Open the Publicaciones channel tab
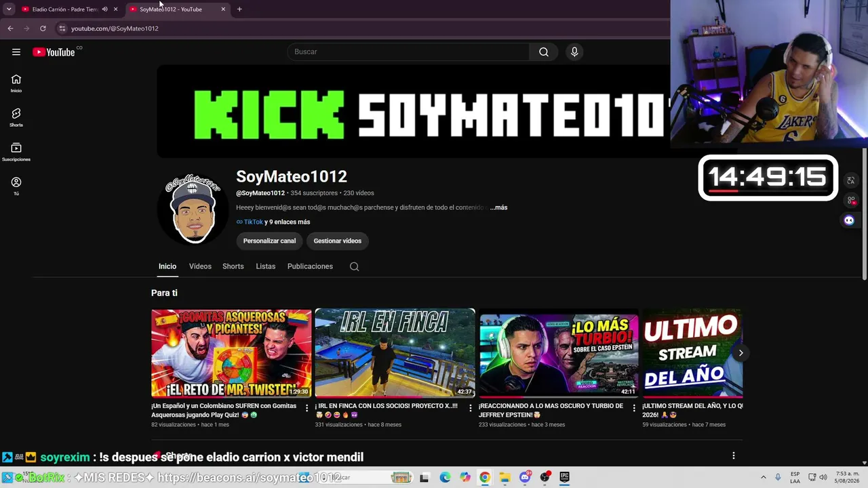The height and width of the screenshot is (488, 868). click(310, 266)
